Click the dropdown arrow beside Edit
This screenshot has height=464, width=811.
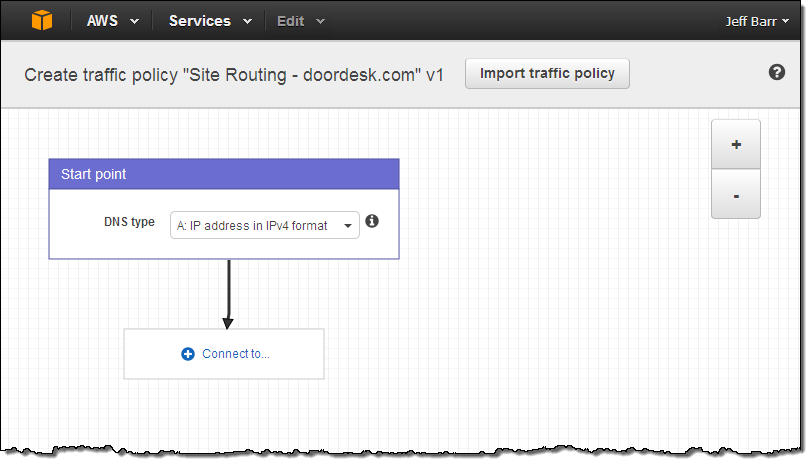[x=320, y=21]
